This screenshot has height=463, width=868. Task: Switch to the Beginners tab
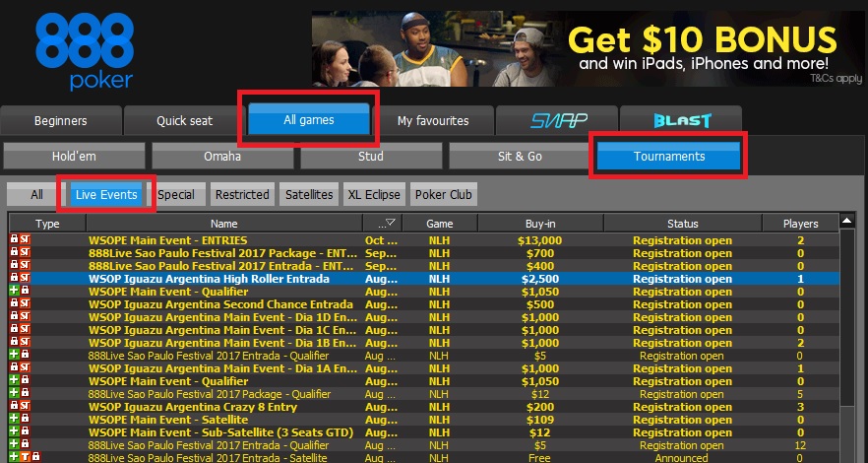click(x=60, y=121)
